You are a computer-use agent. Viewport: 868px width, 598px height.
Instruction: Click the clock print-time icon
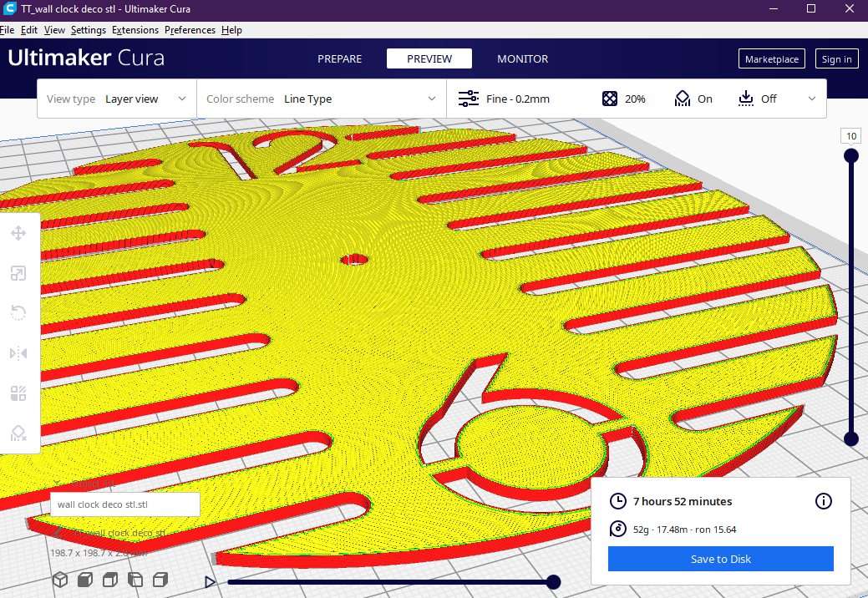click(x=617, y=501)
